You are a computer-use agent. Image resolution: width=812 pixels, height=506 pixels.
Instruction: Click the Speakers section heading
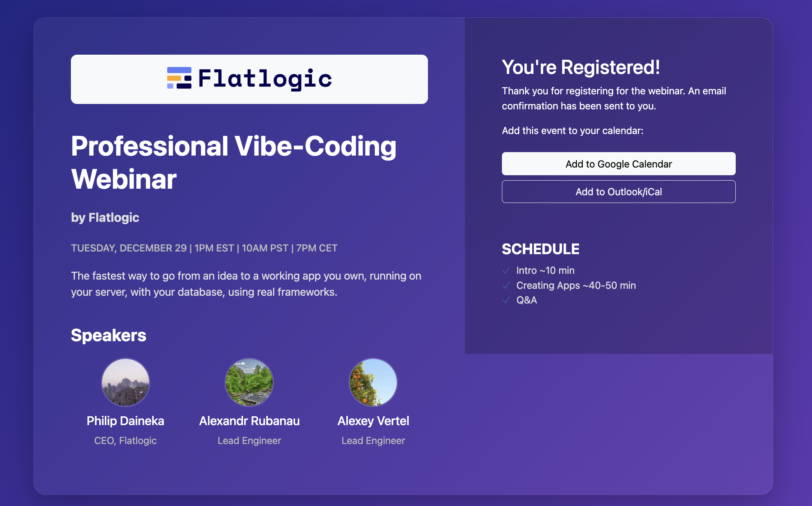pyautogui.click(x=109, y=335)
